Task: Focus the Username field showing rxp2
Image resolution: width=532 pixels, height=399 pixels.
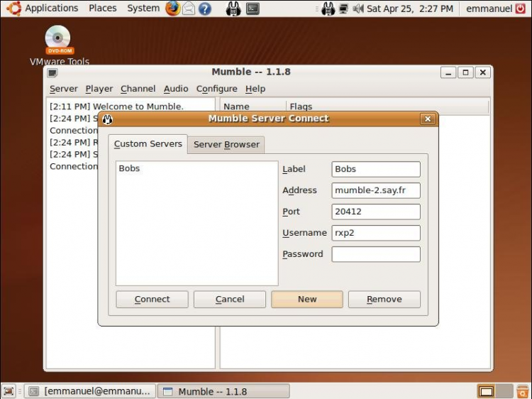Action: 376,233
